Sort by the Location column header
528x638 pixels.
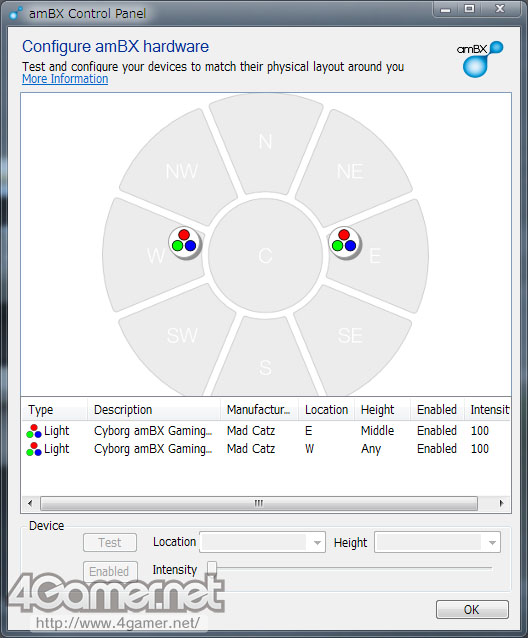click(x=327, y=410)
